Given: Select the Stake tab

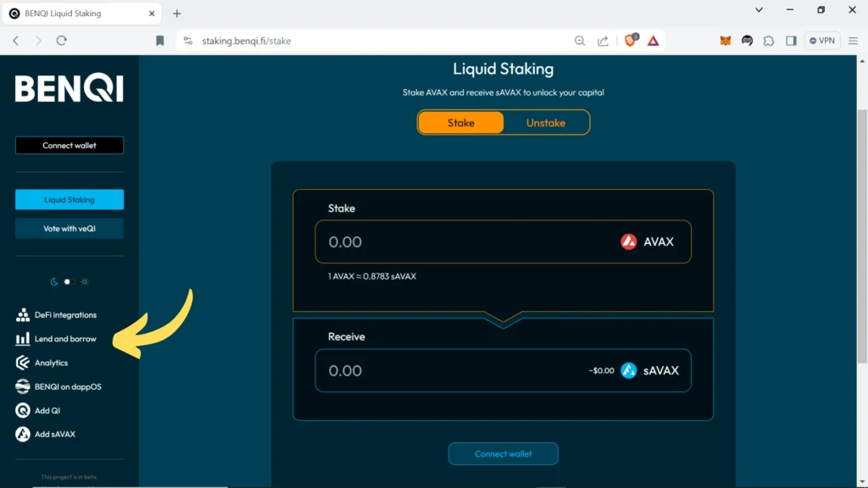Looking at the screenshot, I should [x=461, y=123].
